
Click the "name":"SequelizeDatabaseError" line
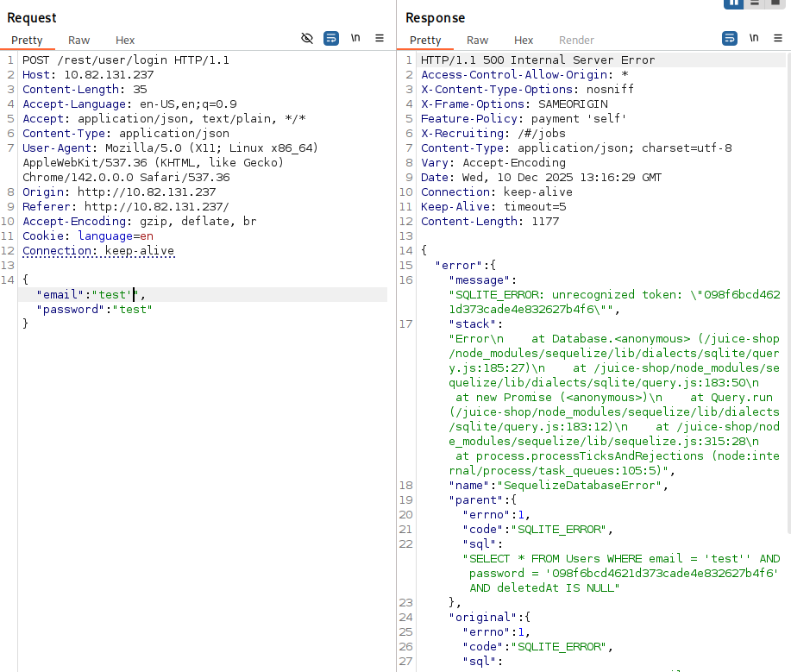[x=558, y=486]
